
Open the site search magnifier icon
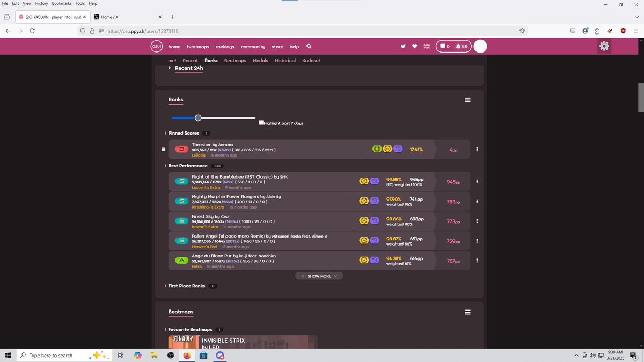coord(309,46)
